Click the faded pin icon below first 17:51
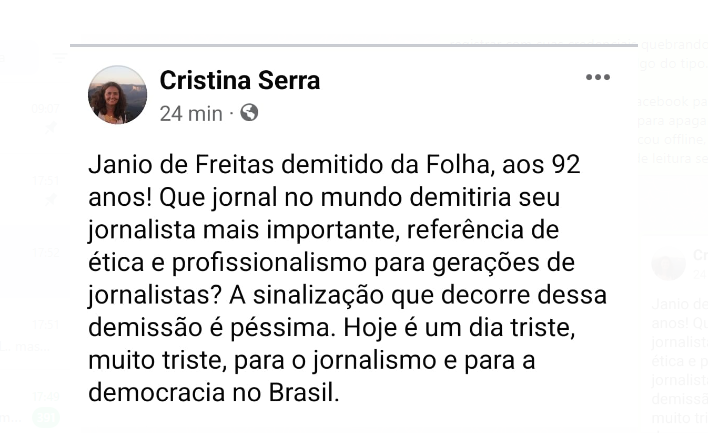The width and height of the screenshot is (708, 433). [x=51, y=199]
